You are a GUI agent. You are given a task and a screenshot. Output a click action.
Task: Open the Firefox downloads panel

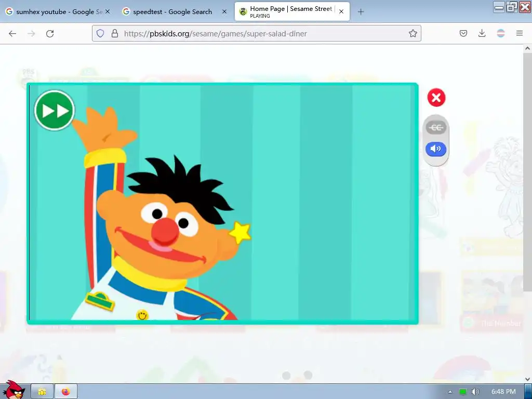[482, 33]
